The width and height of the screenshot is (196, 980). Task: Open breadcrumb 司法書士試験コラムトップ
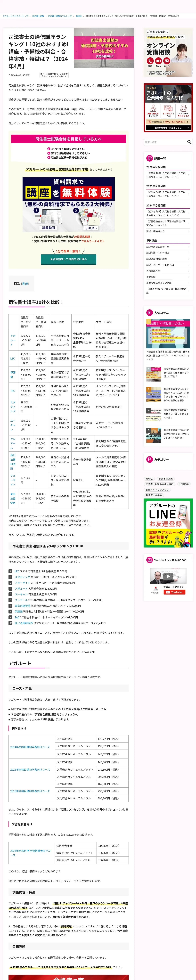60,16
